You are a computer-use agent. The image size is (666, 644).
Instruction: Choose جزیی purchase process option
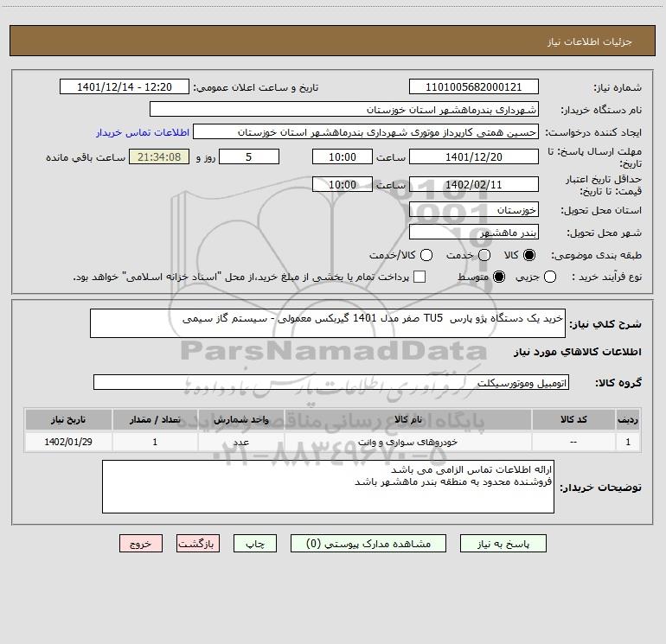[550, 277]
